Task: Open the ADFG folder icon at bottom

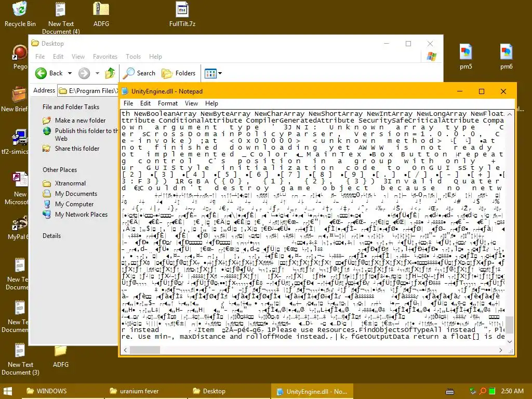Action: (61, 356)
